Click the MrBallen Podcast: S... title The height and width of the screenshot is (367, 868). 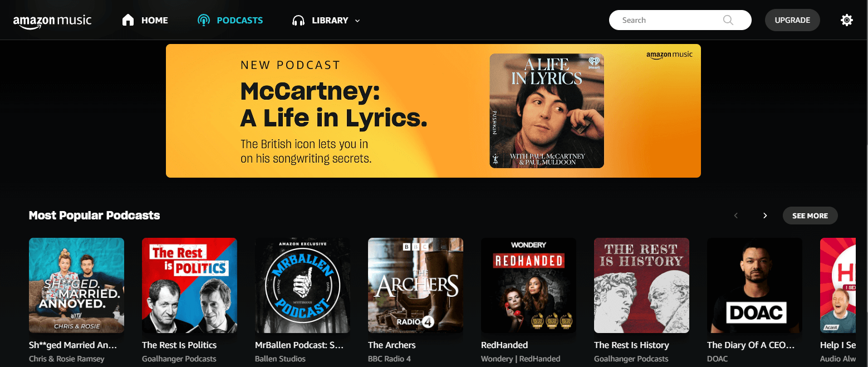[299, 345]
